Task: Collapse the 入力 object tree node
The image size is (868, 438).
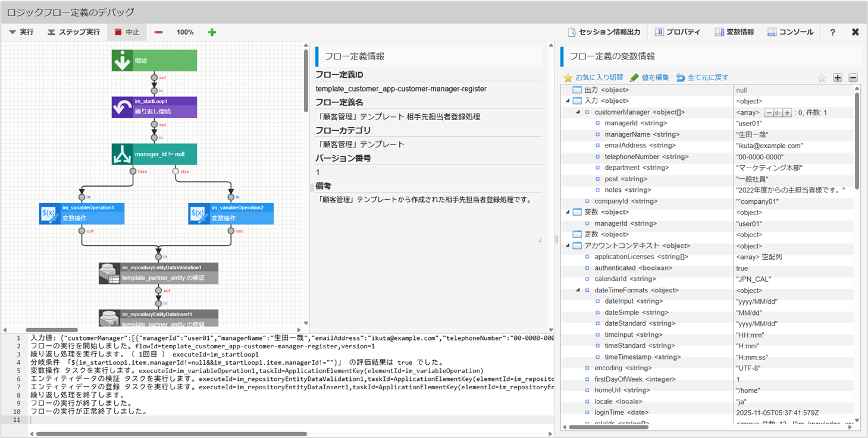Action: coord(568,101)
